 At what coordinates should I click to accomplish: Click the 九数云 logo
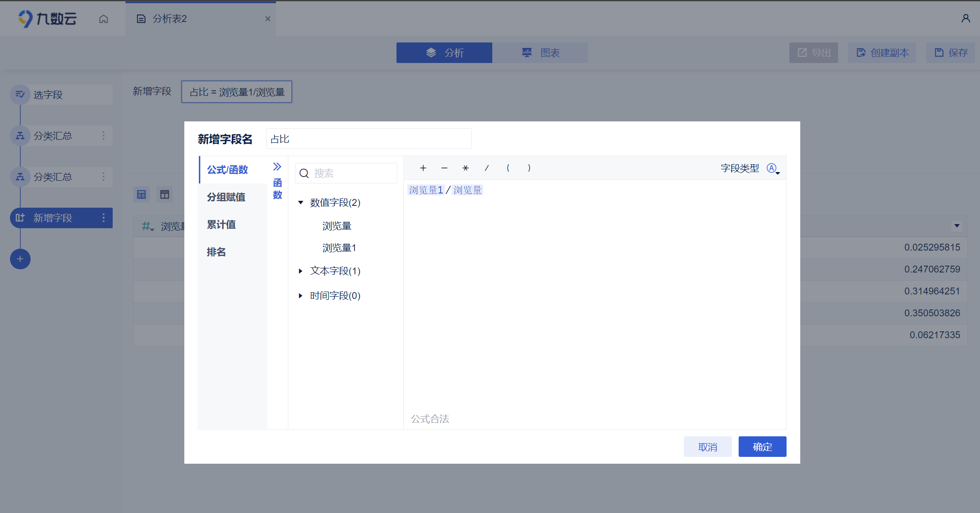(x=47, y=19)
